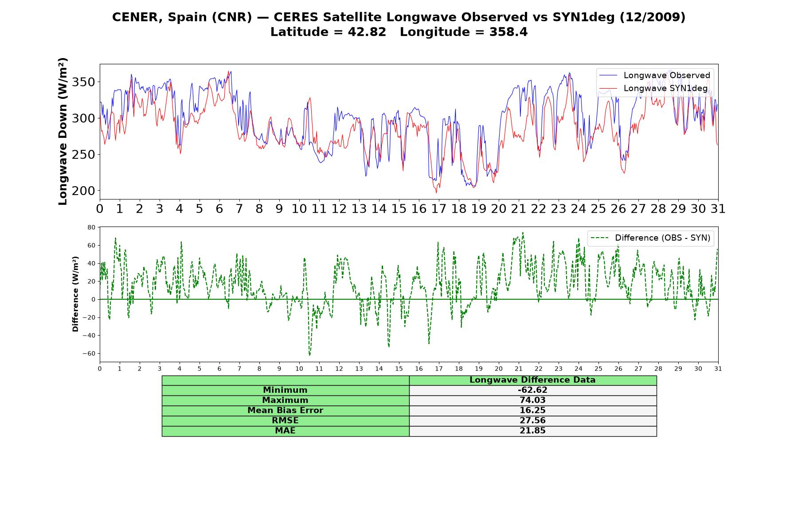Click the green dashed legend line sample
This screenshot has width=798, height=532.
600,239
